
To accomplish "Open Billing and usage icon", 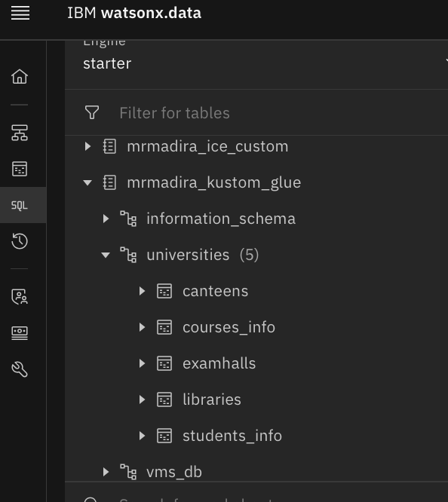I will (20, 333).
